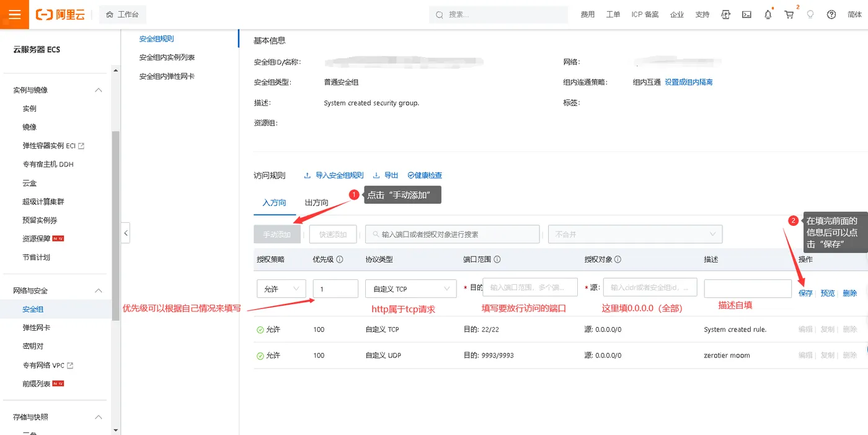Click the sidebar scrollbar down arrow
The image size is (868, 435).
tap(115, 429)
